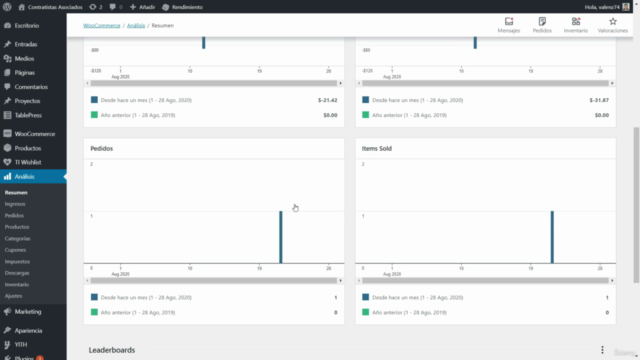Viewport: 640px width, 360px height.
Task: Open the Ajustes submenu item
Action: click(13, 296)
